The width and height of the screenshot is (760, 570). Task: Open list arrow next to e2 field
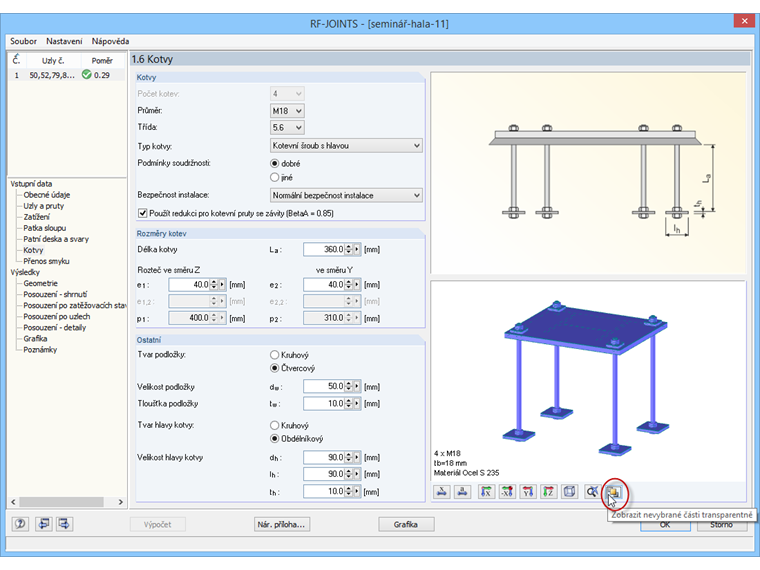click(357, 285)
